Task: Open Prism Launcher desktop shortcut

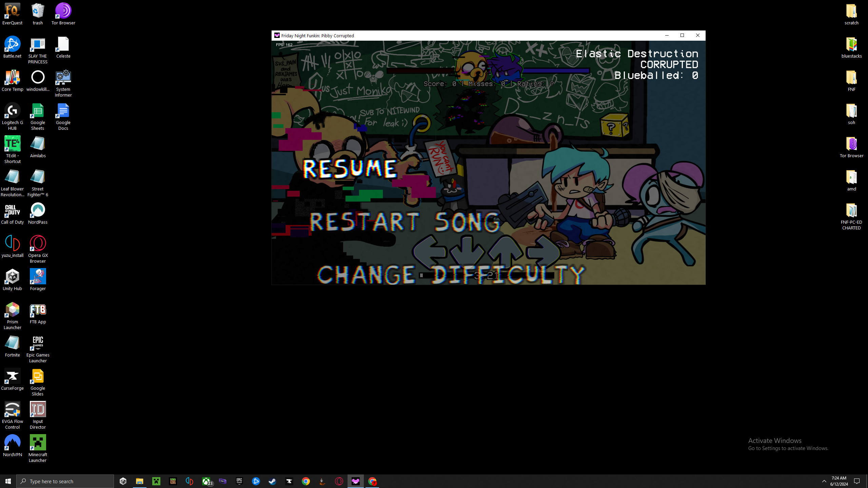Action: point(13,316)
